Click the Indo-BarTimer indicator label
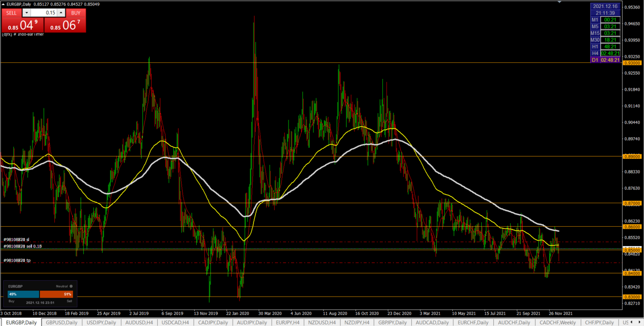Image resolution: width=644 pixels, height=326 pixels. [23, 34]
